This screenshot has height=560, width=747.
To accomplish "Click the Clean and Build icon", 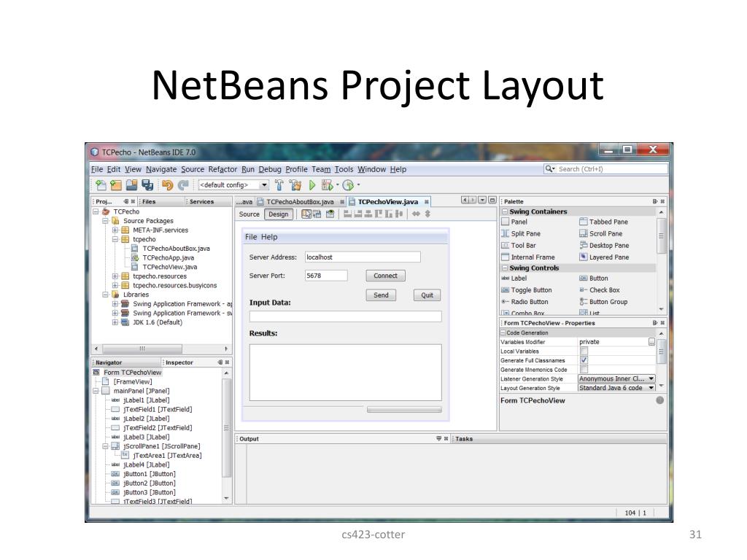I will [x=295, y=185].
